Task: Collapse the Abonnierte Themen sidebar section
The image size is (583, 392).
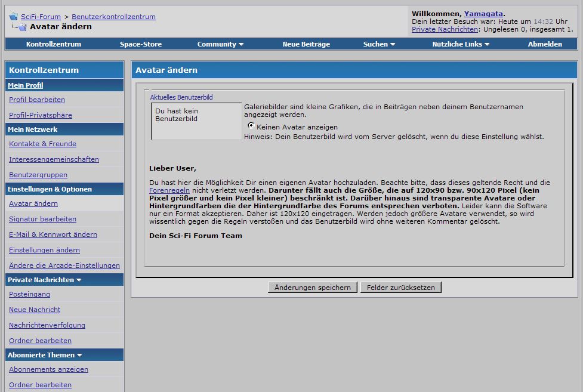Action: point(79,355)
